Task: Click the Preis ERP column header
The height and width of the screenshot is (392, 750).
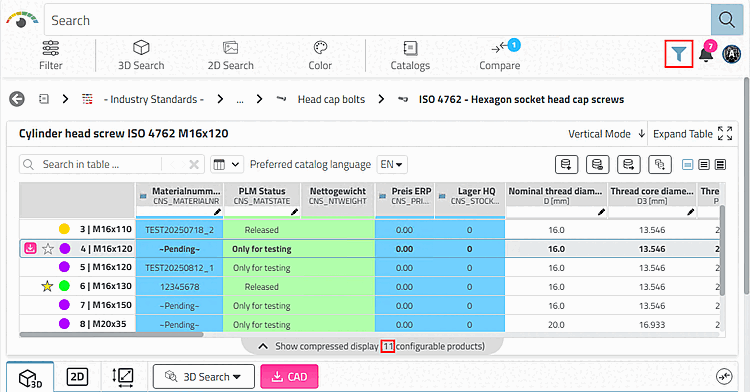Action: tap(405, 196)
